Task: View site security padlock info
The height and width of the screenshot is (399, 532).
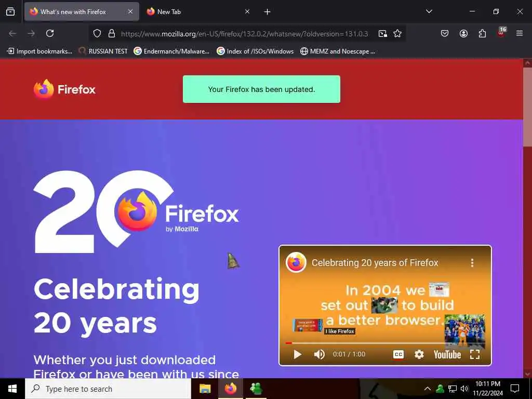Action: coord(112,33)
